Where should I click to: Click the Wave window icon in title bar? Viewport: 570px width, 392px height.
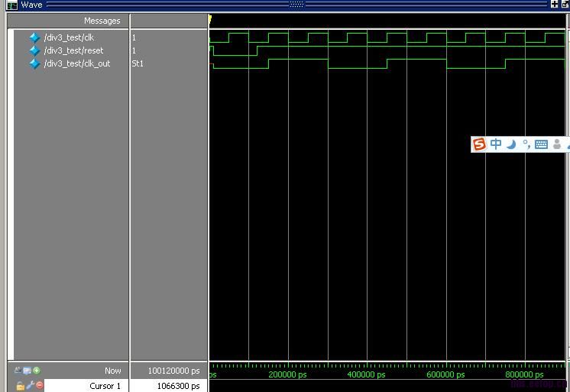(11, 5)
